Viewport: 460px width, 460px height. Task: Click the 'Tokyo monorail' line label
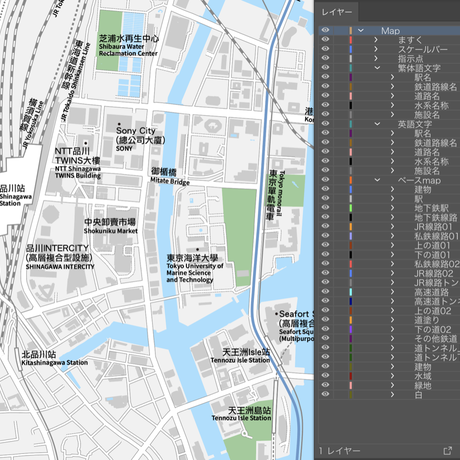click(x=282, y=193)
